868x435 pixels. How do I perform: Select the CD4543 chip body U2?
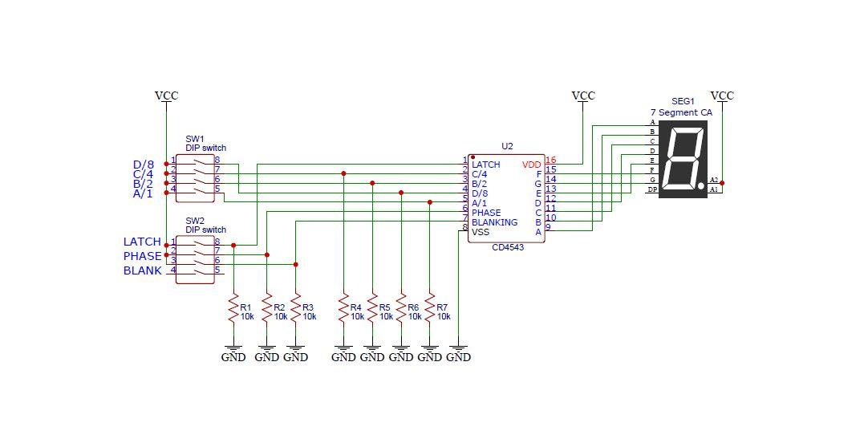[x=506, y=198]
